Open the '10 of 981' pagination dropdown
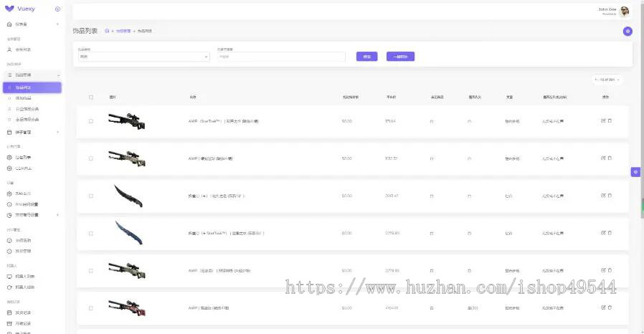Screen dimensions: 644x334 click(x=607, y=80)
